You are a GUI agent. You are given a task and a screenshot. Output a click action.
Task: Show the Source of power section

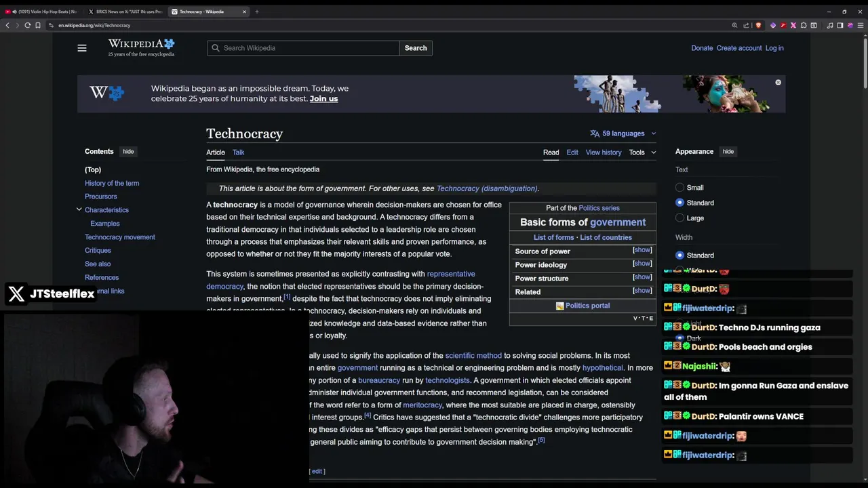[x=642, y=250]
